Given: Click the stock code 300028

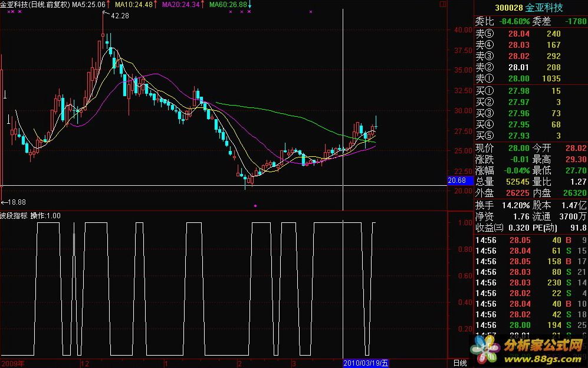Looking at the screenshot, I should click(509, 8).
